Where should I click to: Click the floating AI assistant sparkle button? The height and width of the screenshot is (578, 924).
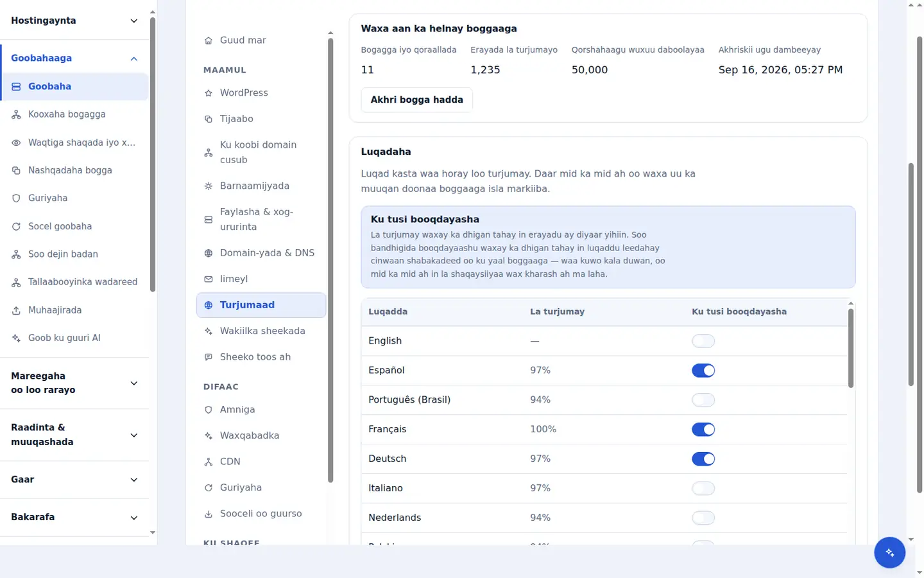coord(889,552)
